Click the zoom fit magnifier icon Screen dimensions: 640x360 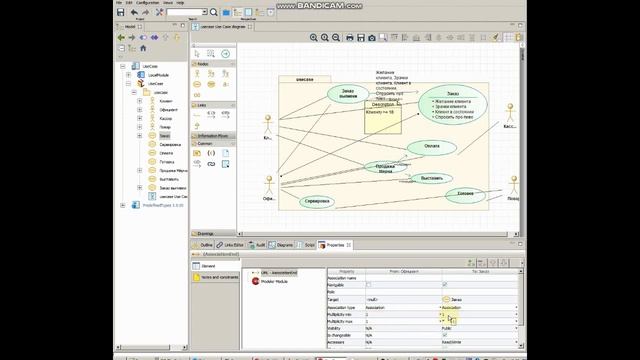click(x=325, y=38)
